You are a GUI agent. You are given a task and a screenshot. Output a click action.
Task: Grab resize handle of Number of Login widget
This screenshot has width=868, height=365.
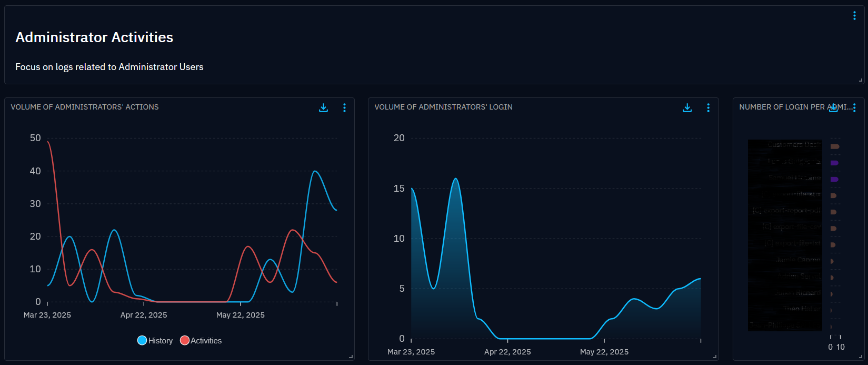tap(861, 357)
